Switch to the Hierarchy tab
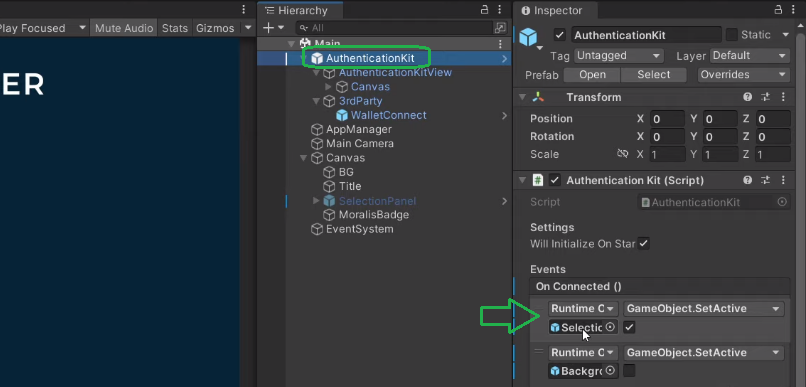The height and width of the screenshot is (387, 806). [300, 10]
